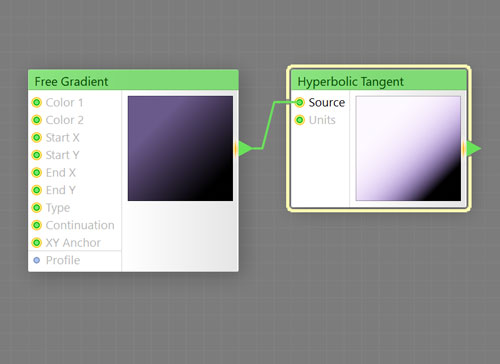This screenshot has height=364, width=500.
Task: Click the Color 1 label
Action: [x=64, y=102]
